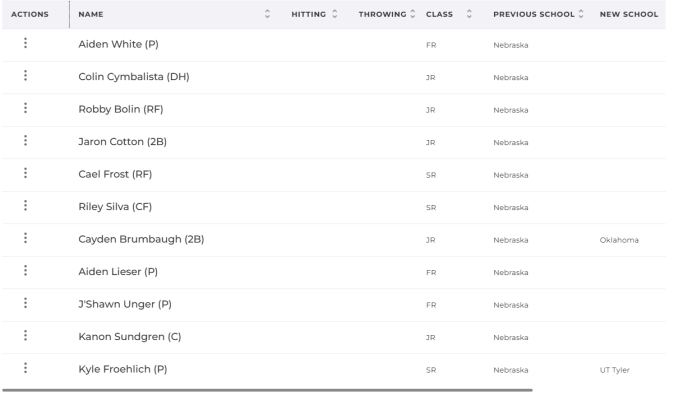Sort table by Class column
Viewport: 674px width, 400px height.
pyautogui.click(x=469, y=14)
